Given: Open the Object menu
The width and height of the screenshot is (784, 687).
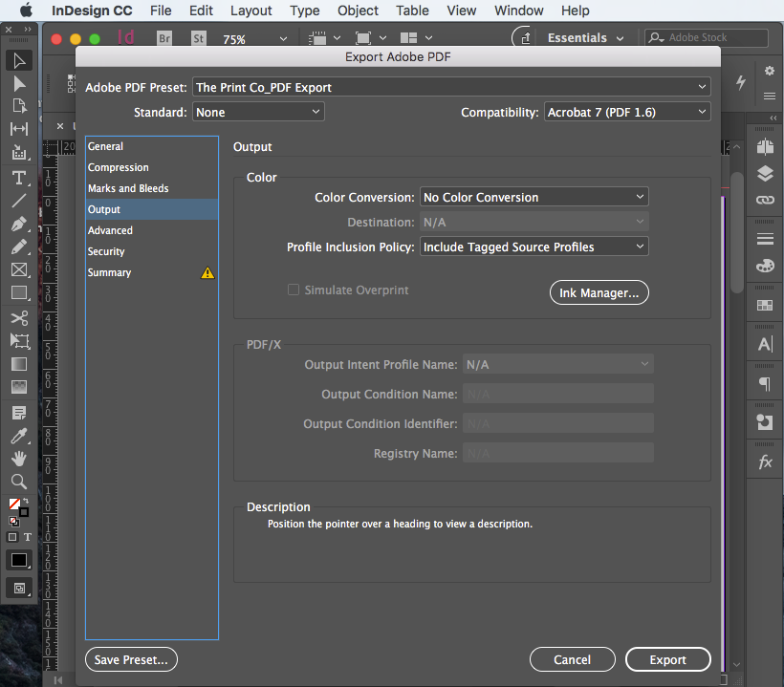Looking at the screenshot, I should click(x=358, y=11).
